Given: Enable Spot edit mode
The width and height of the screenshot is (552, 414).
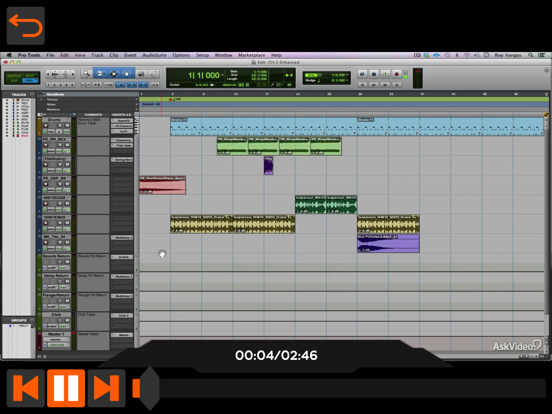Looking at the screenshot, I should (30, 75).
